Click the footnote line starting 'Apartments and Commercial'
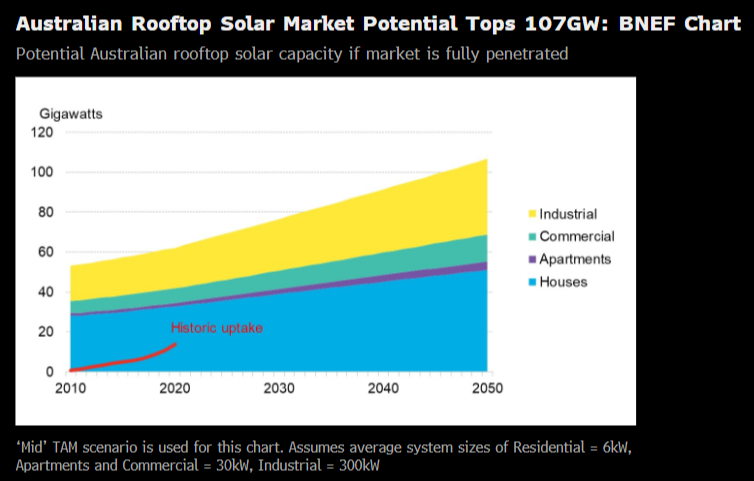 [x=198, y=466]
